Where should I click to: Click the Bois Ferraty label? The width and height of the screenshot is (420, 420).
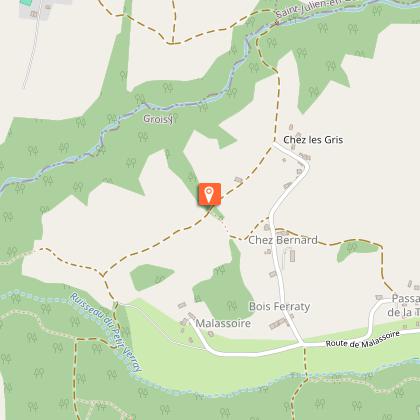tap(279, 307)
